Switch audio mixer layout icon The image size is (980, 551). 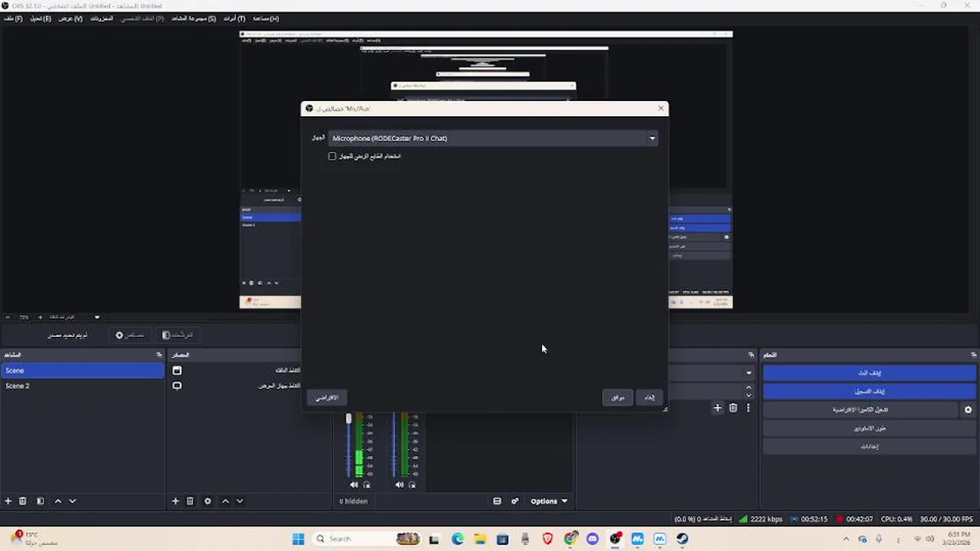coord(497,501)
